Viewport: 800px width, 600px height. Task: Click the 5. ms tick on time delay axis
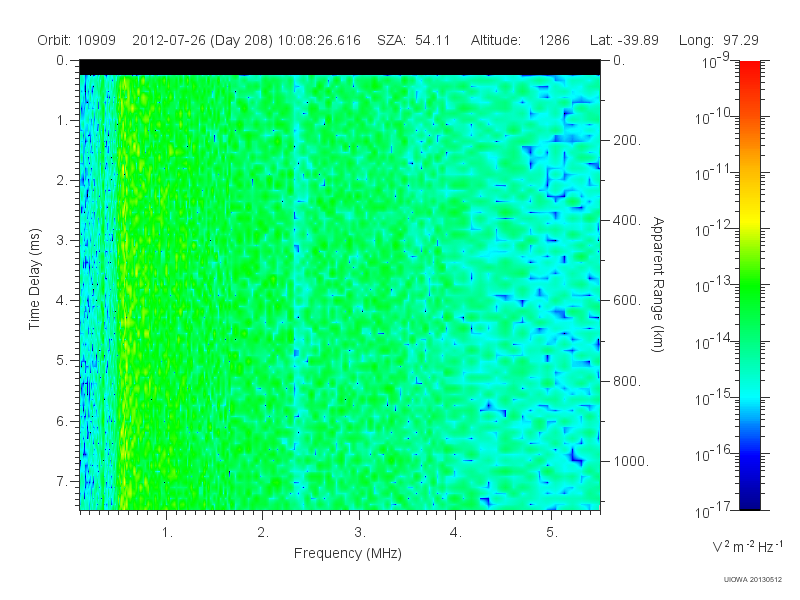(x=62, y=360)
